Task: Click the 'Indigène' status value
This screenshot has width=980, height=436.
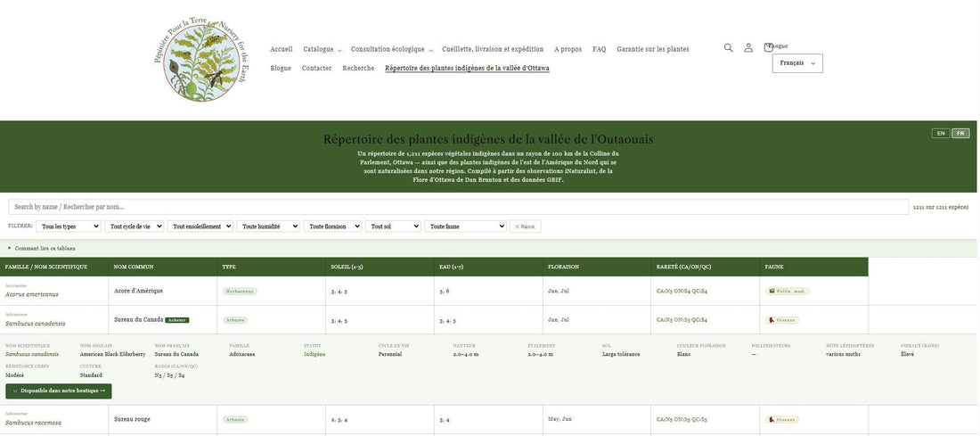Action: [x=314, y=354]
